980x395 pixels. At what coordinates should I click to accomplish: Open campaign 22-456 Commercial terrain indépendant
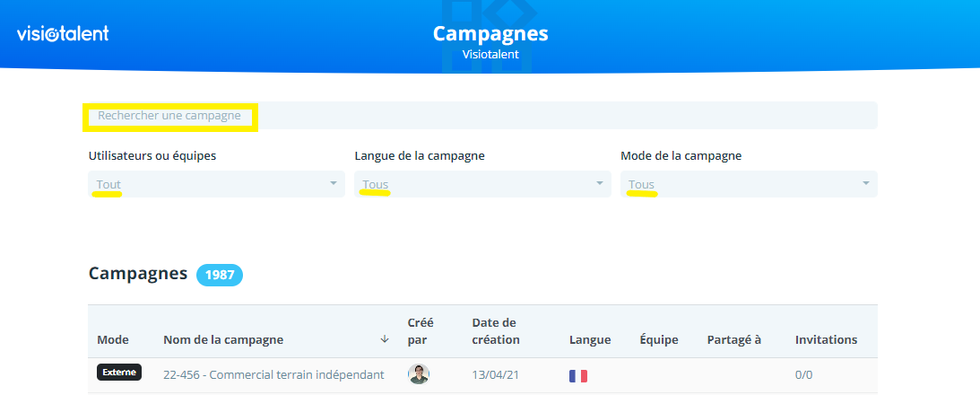click(273, 374)
